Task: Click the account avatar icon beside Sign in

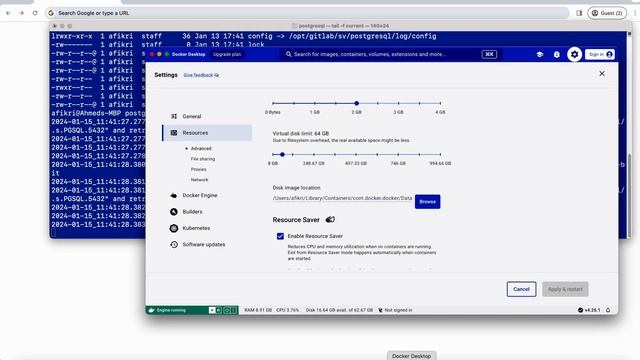Action: point(609,54)
